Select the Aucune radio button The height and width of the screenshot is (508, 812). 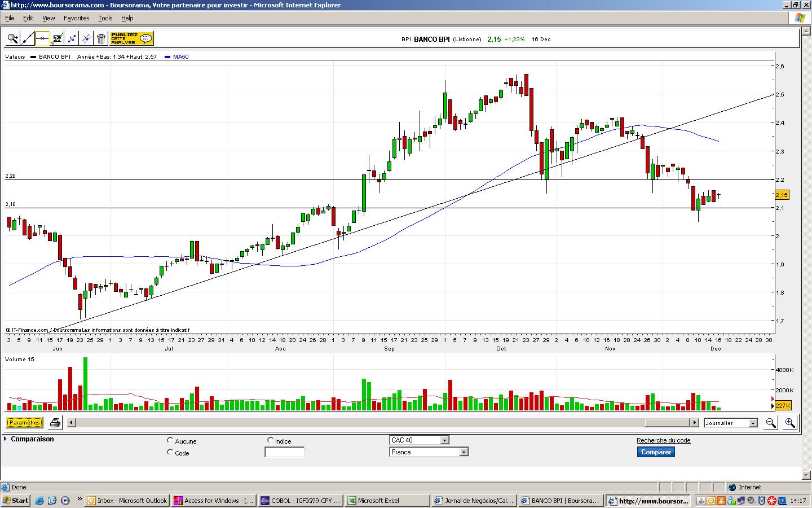click(x=170, y=440)
